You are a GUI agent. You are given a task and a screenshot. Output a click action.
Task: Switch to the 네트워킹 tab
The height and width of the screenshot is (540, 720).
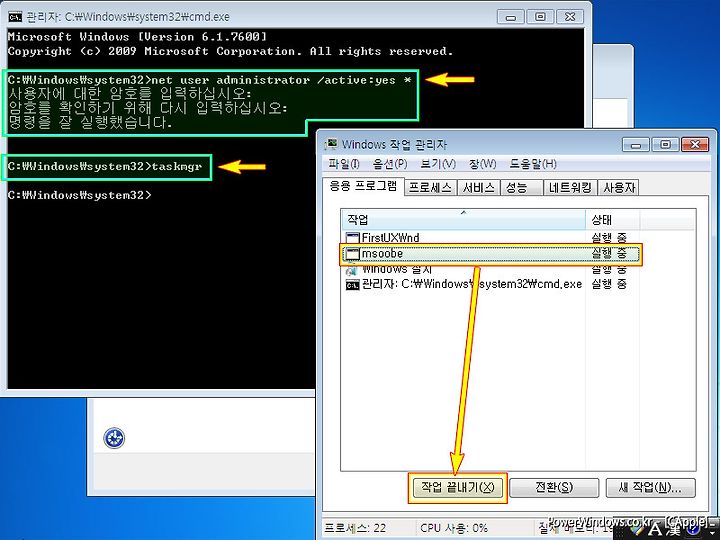[x=570, y=187]
